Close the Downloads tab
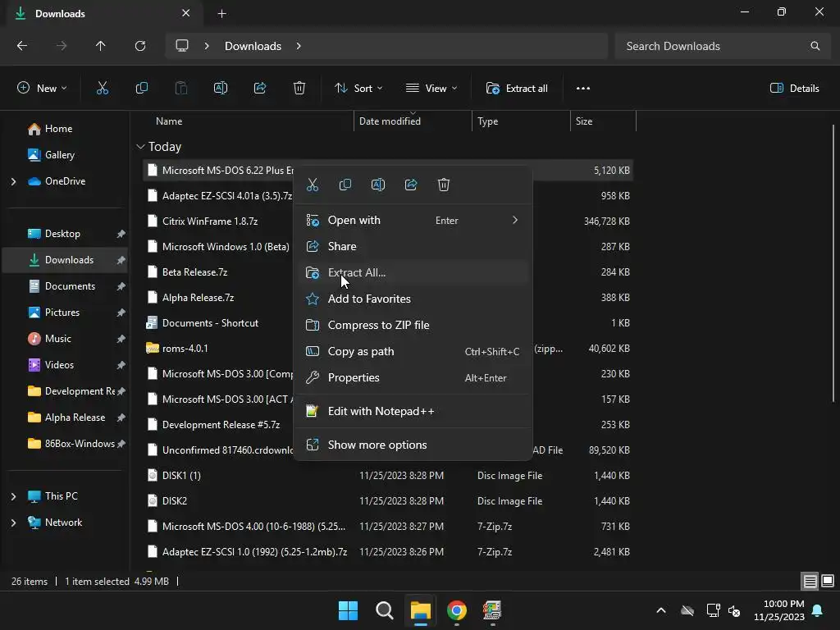The image size is (840, 630). click(186, 13)
